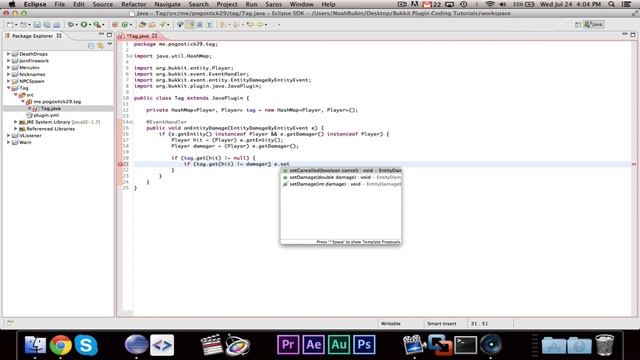Image resolution: width=640 pixels, height=360 pixels.
Task: Open Google Chrome from the Dock
Action: pos(61,345)
